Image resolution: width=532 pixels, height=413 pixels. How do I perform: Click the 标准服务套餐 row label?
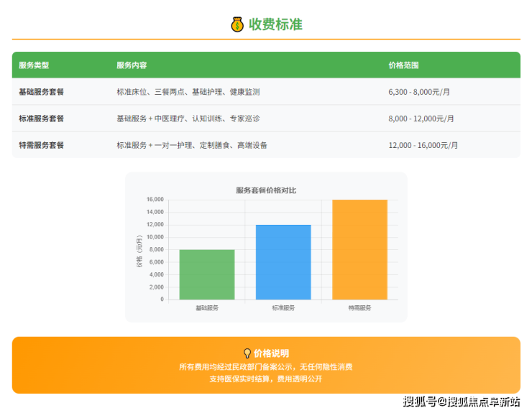[41, 119]
